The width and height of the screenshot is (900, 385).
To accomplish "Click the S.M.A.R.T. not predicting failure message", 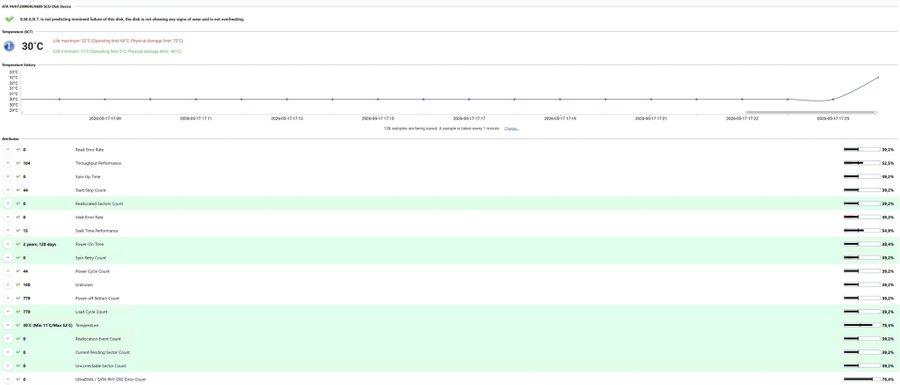I will 131,19.
